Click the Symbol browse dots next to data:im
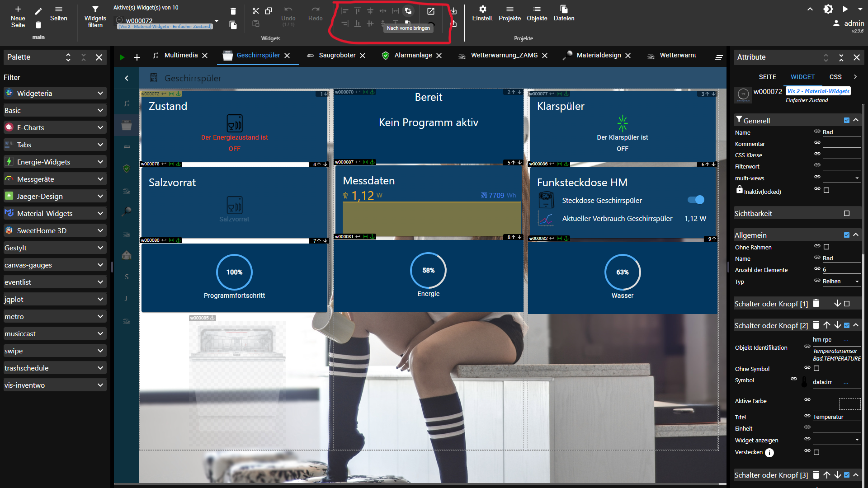The height and width of the screenshot is (488, 868). 846,382
